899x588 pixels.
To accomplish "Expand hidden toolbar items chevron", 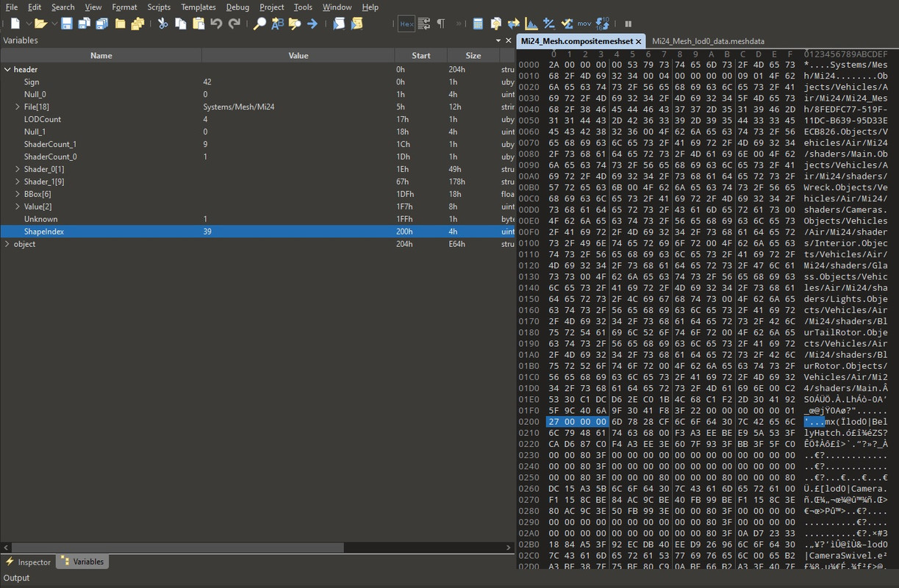I will pyautogui.click(x=459, y=24).
